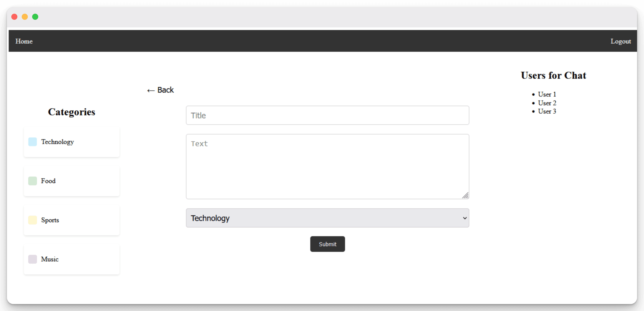Click the Technology category icon
Image resolution: width=644 pixels, height=311 pixels.
click(x=33, y=142)
